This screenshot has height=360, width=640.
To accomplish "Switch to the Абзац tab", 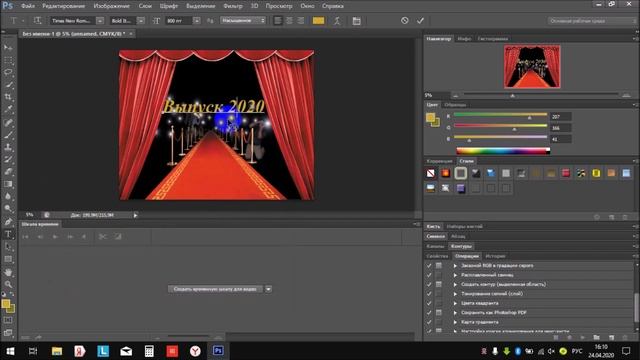I will [x=458, y=236].
